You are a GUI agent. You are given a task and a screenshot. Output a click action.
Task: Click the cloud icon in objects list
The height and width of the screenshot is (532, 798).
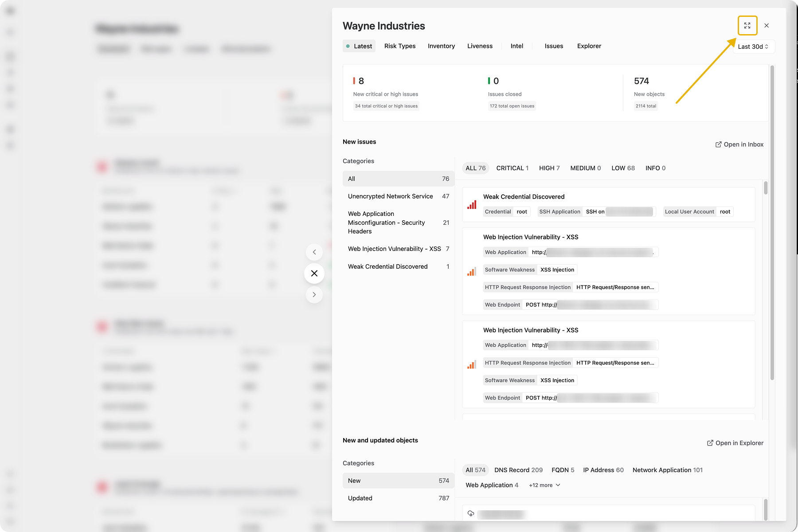click(471, 514)
